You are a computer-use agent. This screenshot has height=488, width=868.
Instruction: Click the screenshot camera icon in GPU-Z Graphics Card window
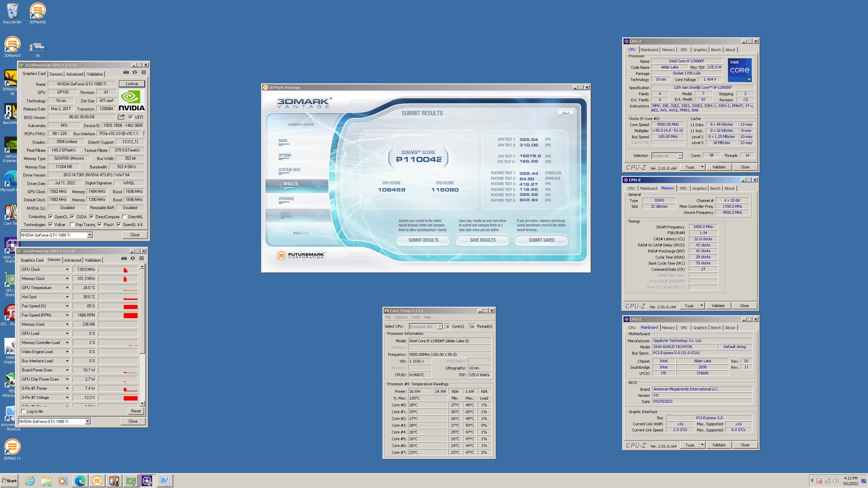pyautogui.click(x=126, y=72)
